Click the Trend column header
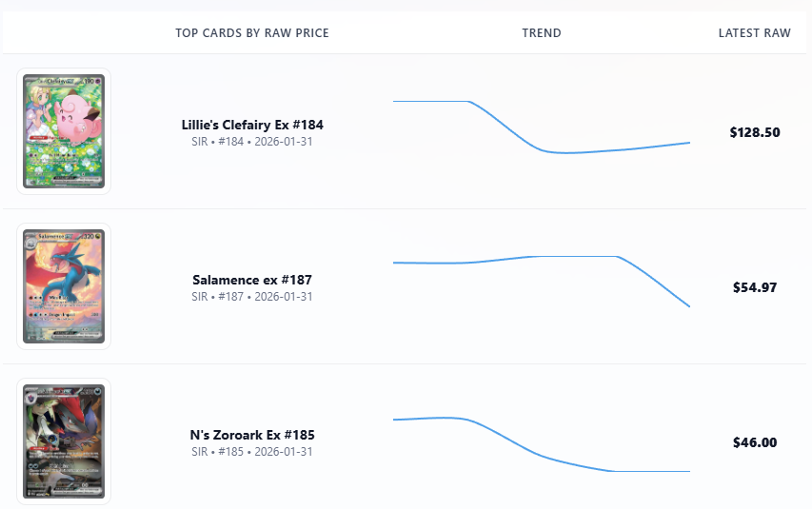This screenshot has width=812, height=509. click(542, 33)
